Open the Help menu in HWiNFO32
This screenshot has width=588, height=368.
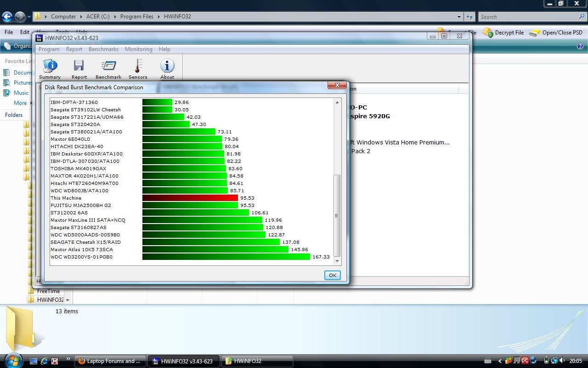pos(164,49)
